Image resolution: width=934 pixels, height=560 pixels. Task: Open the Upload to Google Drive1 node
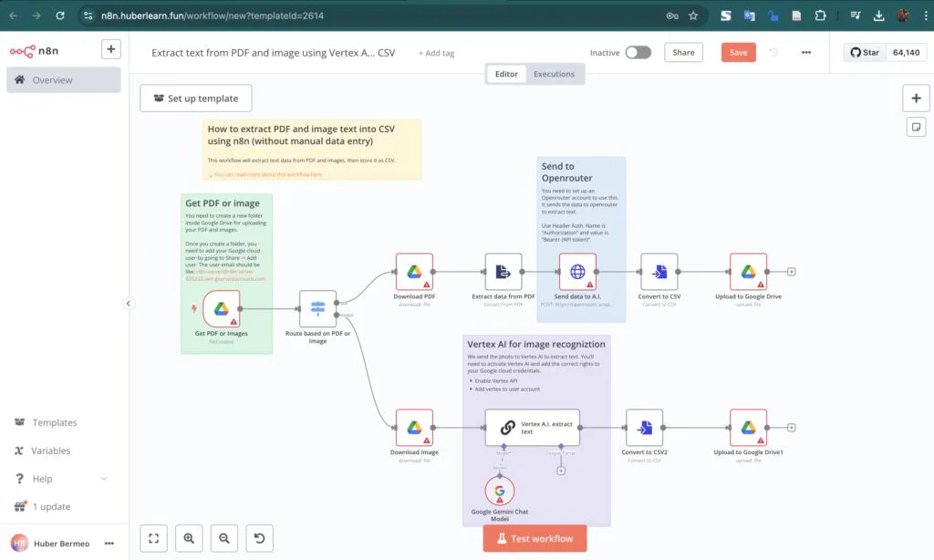[x=748, y=428]
